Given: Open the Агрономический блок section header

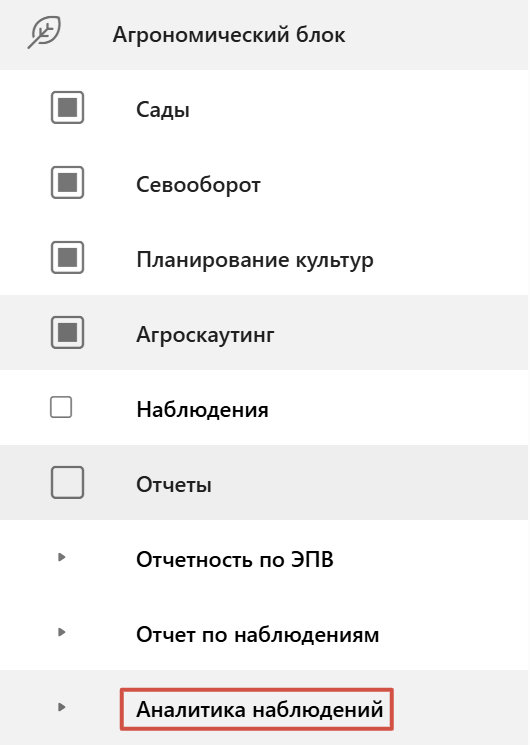Looking at the screenshot, I should 264,35.
